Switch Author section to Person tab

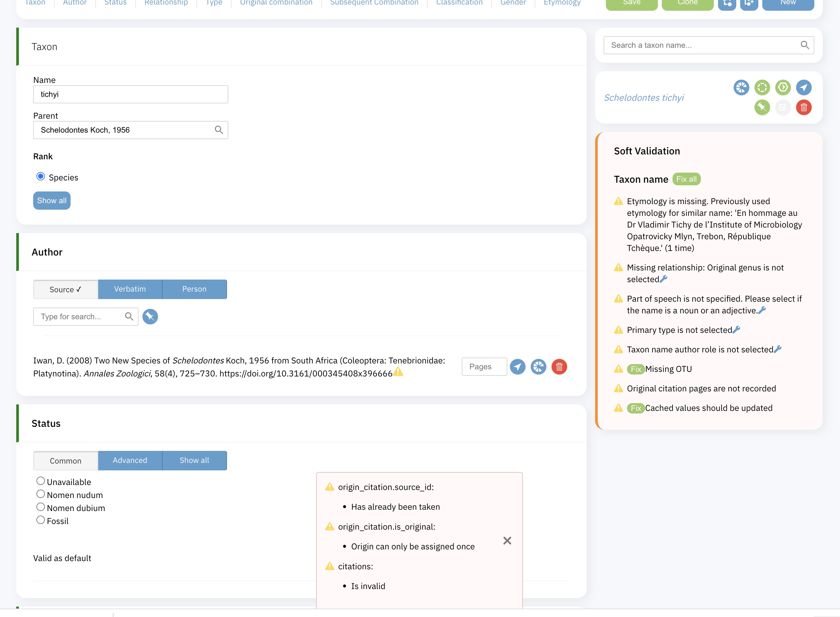click(194, 289)
